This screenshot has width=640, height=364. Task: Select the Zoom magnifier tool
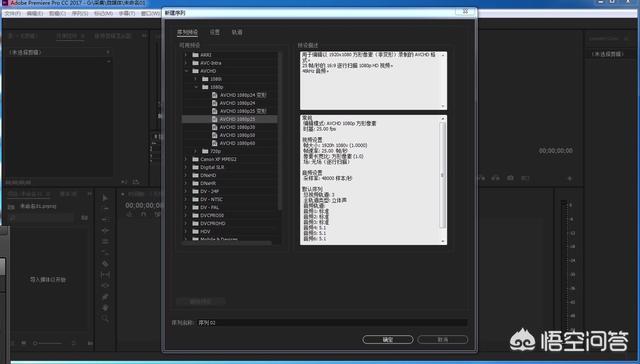click(x=105, y=319)
